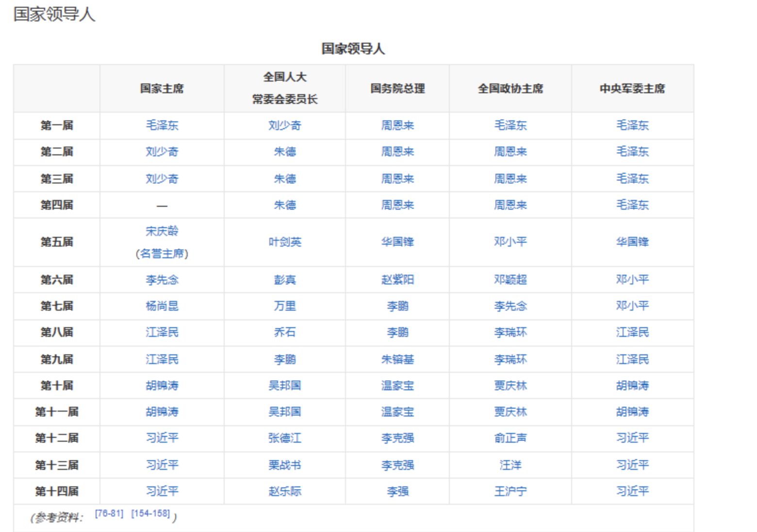Open 江泽民 in 第八届 中央军委主席 cell
Viewport: 757px width, 532px height.
(632, 332)
